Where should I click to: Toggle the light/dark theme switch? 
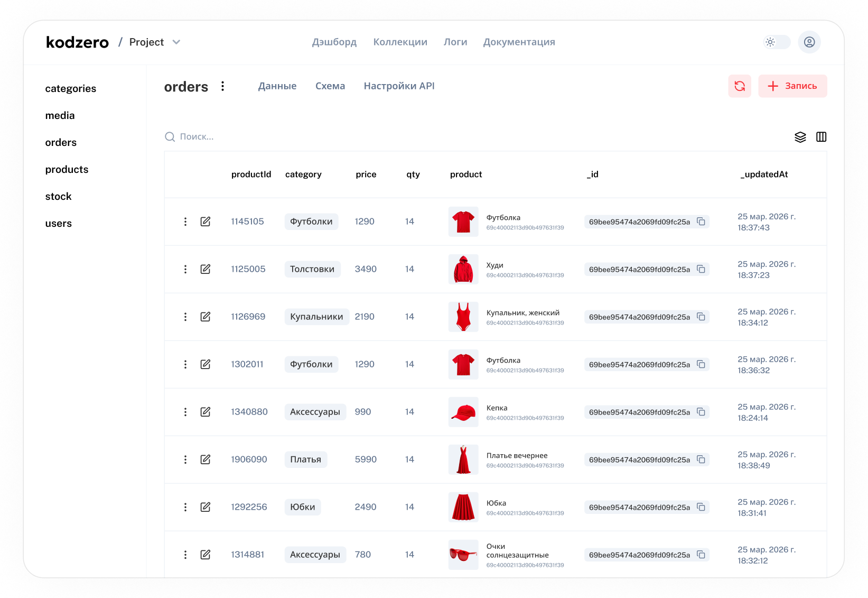[777, 42]
